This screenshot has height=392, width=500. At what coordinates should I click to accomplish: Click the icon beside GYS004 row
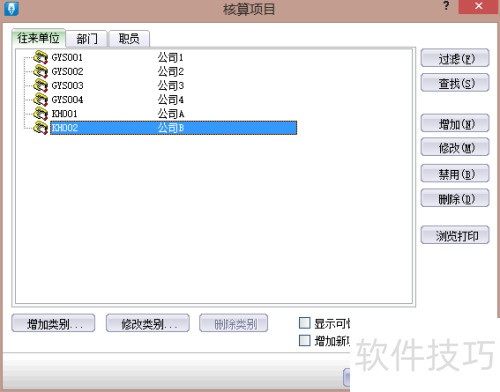(x=41, y=99)
